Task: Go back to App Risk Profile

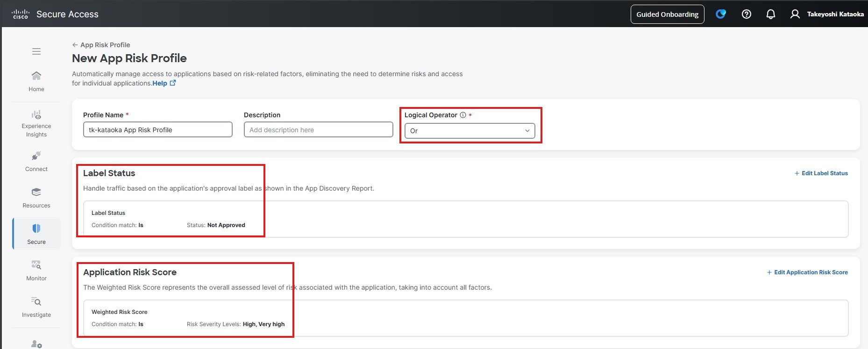Action: click(x=101, y=45)
